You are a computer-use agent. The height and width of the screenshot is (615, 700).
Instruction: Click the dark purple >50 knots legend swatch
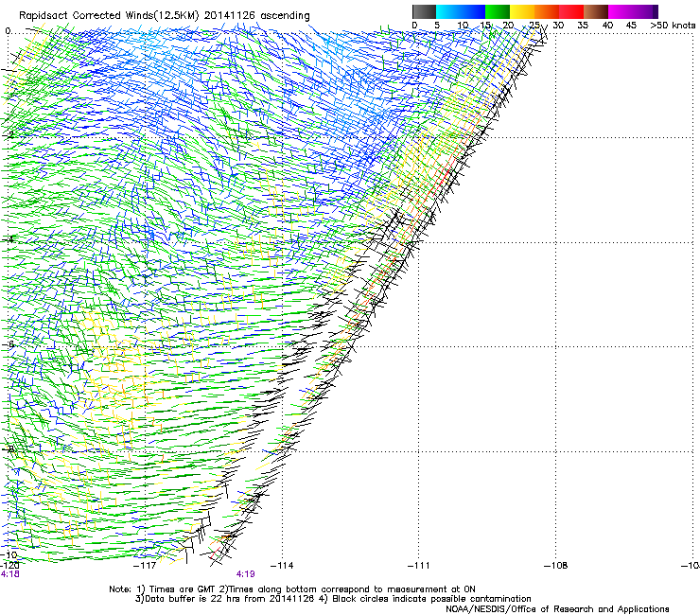[656, 11]
